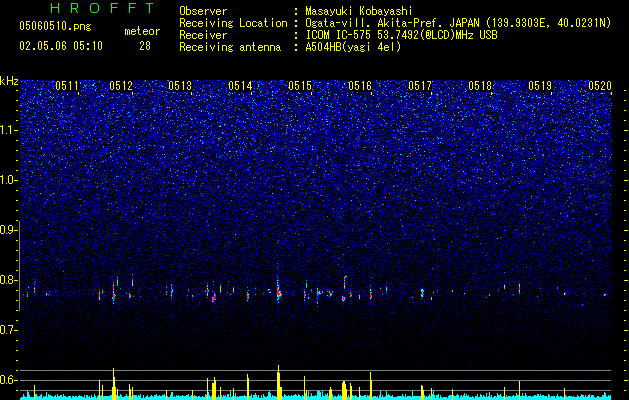The height and width of the screenshot is (400, 629).
Task: Click the 1.0 kHz axis label
Action: tap(8, 180)
